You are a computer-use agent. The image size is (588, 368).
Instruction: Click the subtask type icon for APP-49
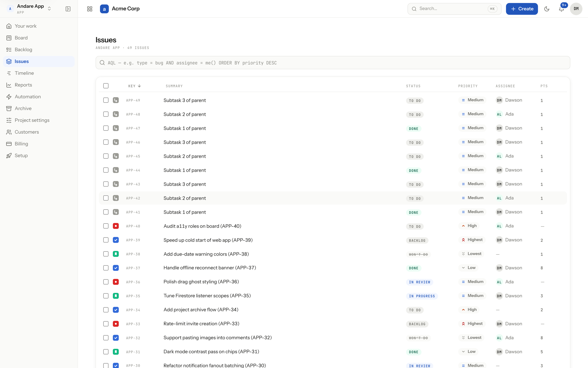tap(116, 100)
